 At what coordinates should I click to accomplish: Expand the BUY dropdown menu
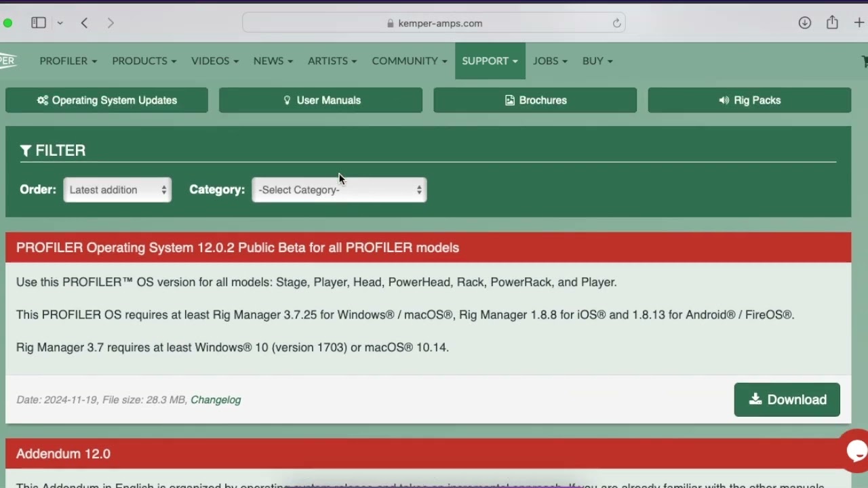point(597,61)
